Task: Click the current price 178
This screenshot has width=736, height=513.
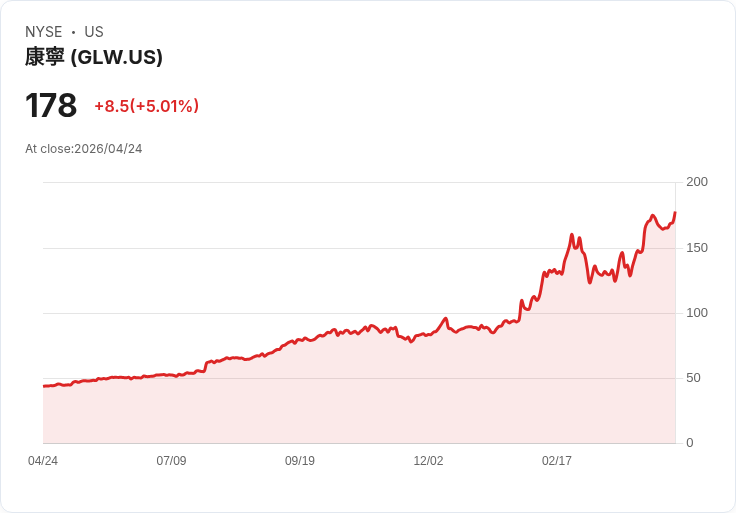Action: click(51, 106)
